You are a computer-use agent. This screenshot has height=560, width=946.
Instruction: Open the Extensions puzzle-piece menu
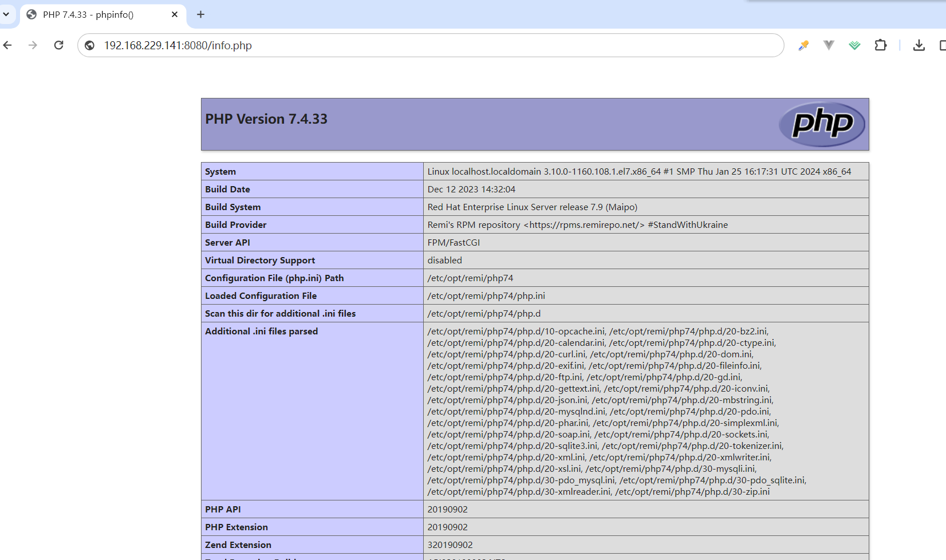881,45
